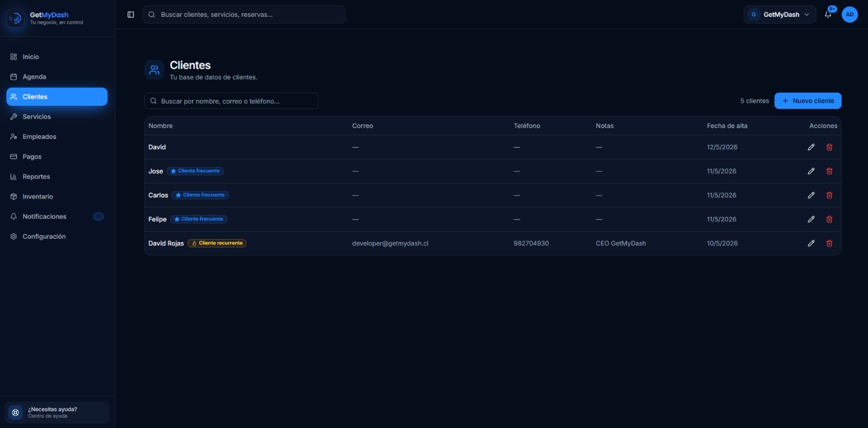The height and width of the screenshot is (428, 868).
Task: Click the client name search field
Action: 232,101
